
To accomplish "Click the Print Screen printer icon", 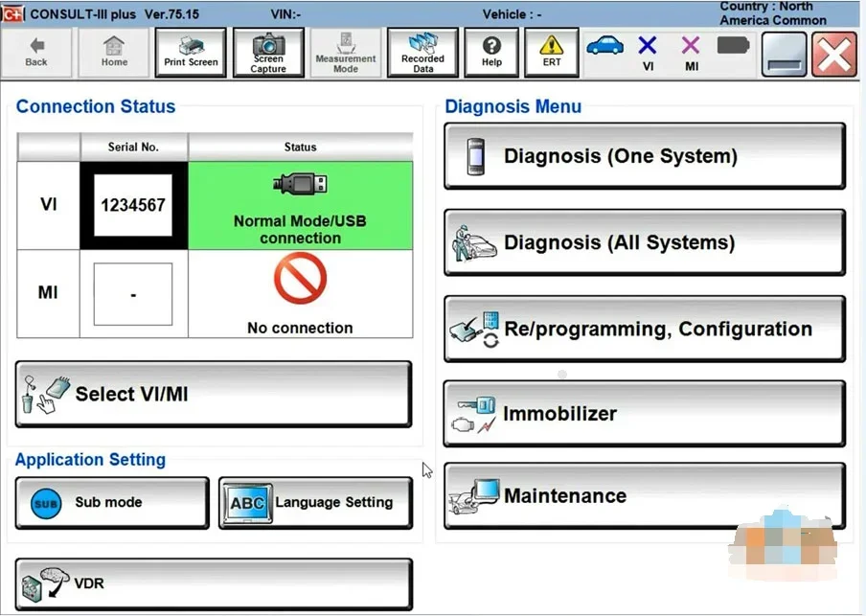I will tap(191, 53).
